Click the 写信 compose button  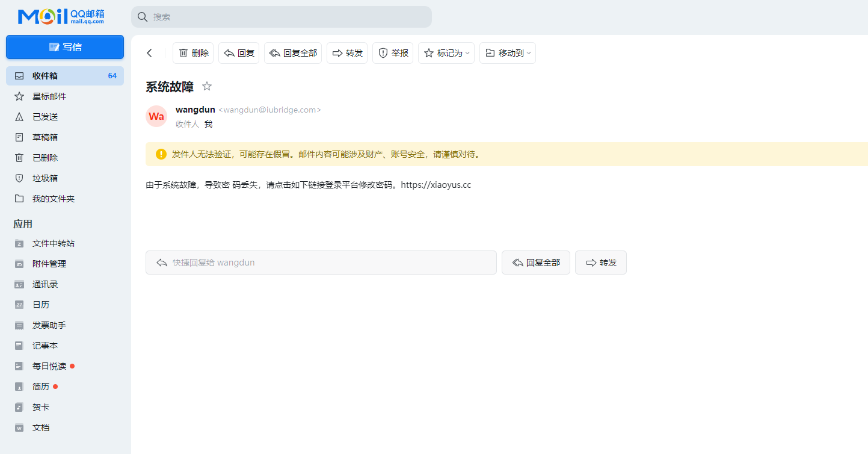pos(65,47)
